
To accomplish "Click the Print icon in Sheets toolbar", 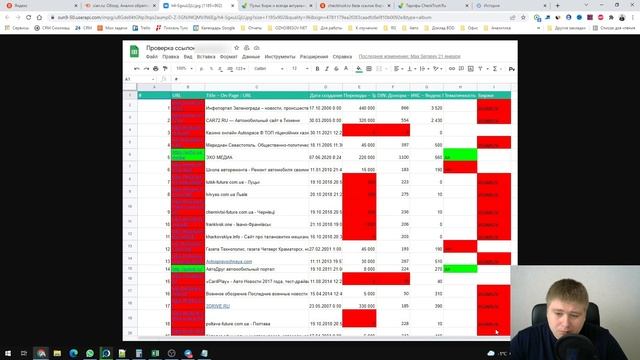I will tap(156, 69).
